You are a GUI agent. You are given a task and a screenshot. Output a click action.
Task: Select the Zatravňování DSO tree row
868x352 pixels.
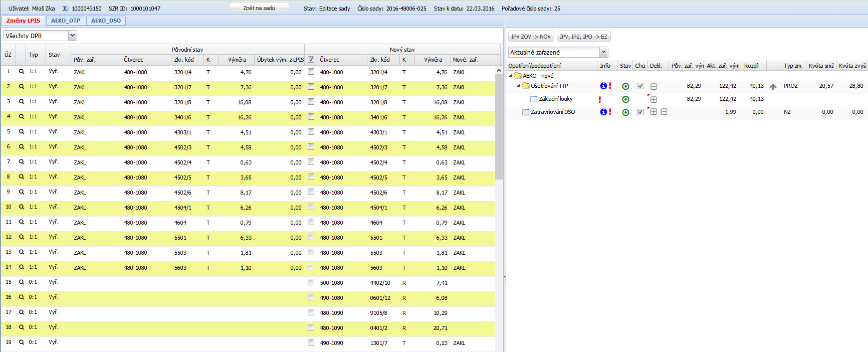tap(687, 112)
